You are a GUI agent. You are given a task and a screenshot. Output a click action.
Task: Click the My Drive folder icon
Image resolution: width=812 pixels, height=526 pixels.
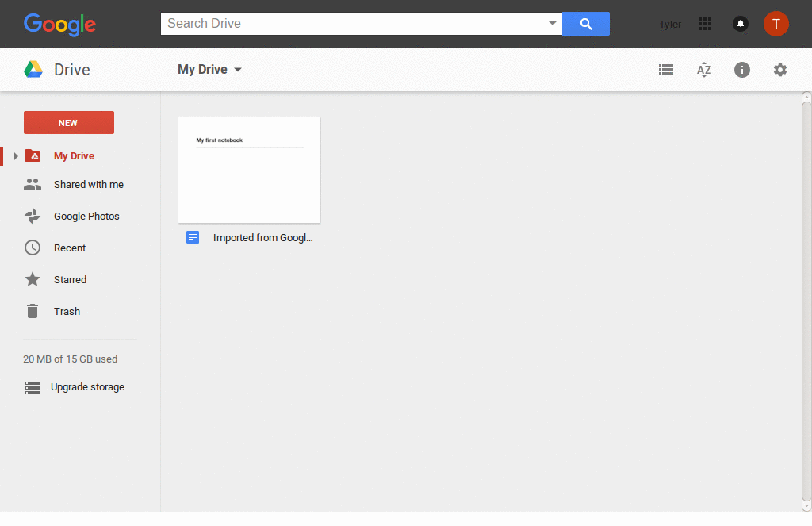[x=33, y=155]
